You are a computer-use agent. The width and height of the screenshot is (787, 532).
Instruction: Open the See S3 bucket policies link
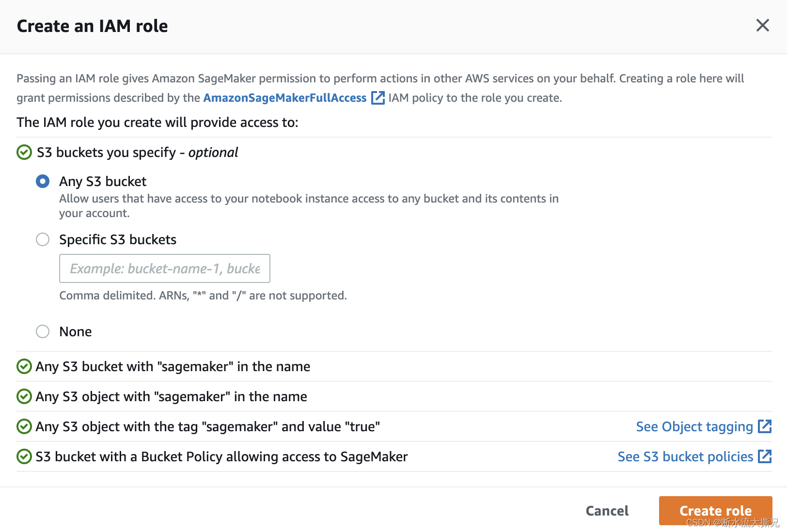click(685, 457)
